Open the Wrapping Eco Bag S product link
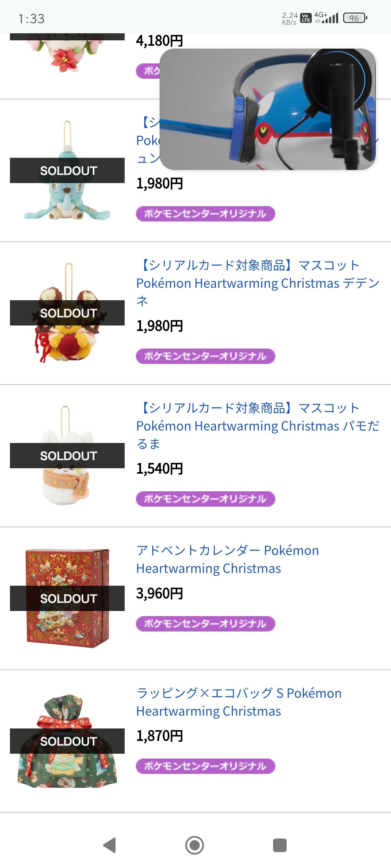 [x=239, y=702]
